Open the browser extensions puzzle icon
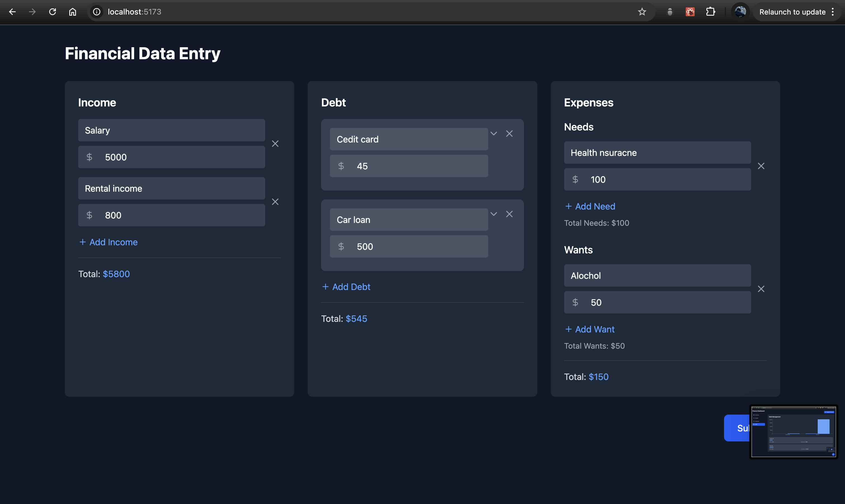This screenshot has height=504, width=845. pyautogui.click(x=710, y=12)
